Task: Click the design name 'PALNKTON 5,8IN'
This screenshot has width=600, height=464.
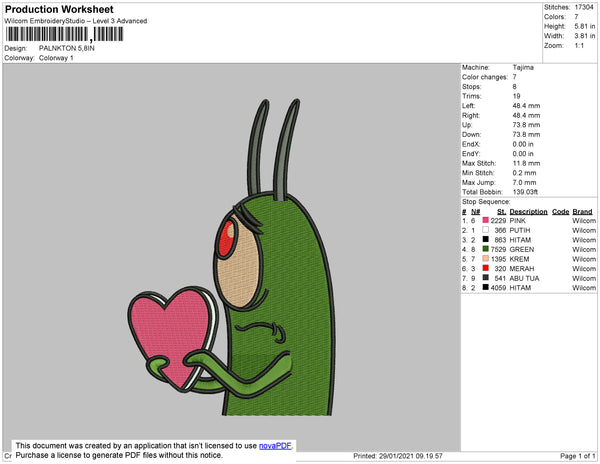Action: click(67, 48)
